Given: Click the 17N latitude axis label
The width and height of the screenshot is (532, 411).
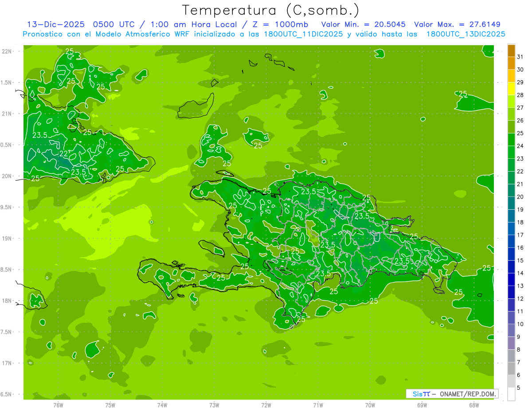Looking at the screenshot, I should (x=7, y=363).
